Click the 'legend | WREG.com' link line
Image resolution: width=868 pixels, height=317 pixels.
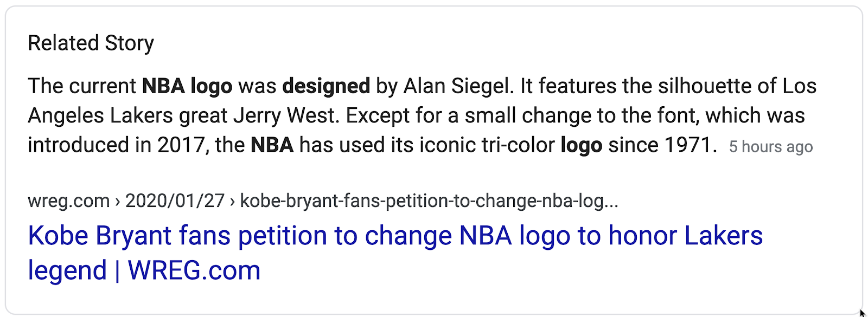coord(144,270)
